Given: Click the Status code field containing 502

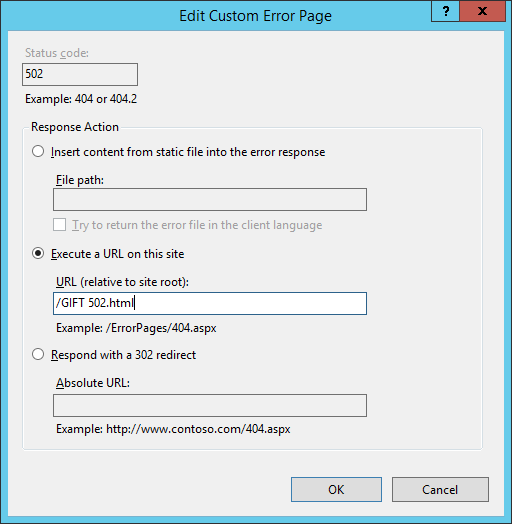Looking at the screenshot, I should [x=80, y=74].
